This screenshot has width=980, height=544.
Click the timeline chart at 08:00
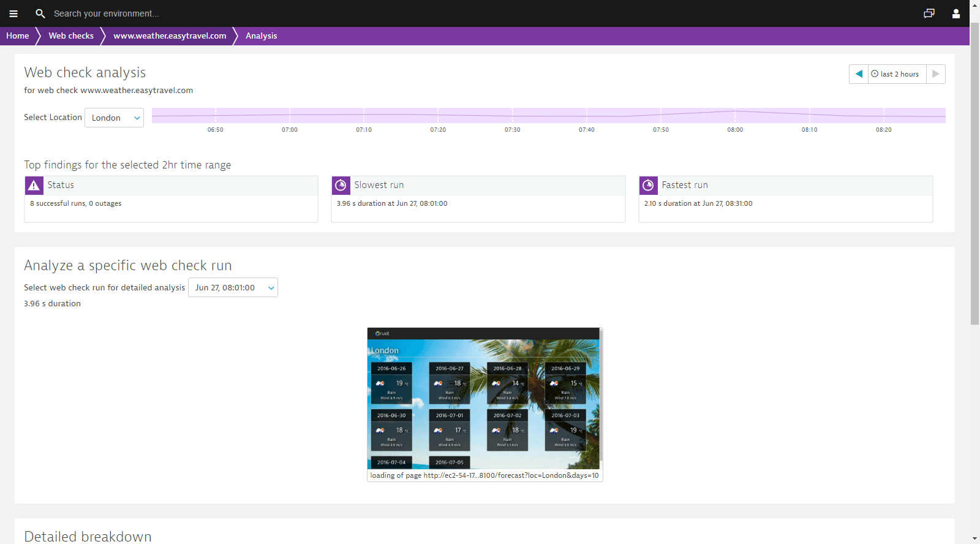point(735,115)
